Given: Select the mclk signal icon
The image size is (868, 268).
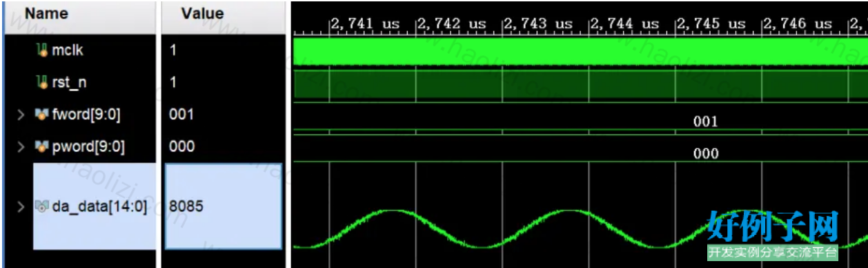Looking at the screenshot, I should click(x=42, y=50).
